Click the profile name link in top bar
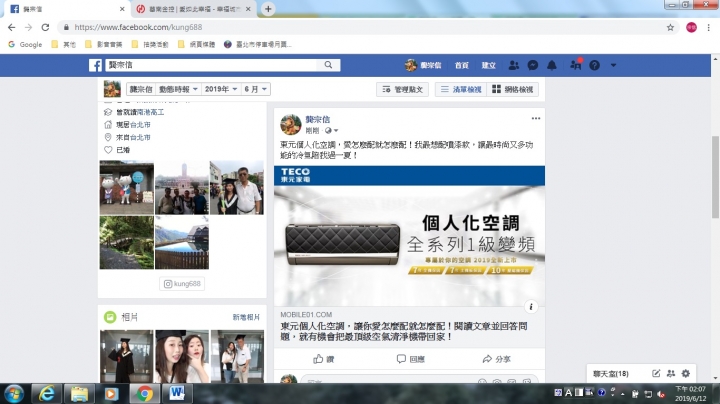Screen dimensions: 720x404 [423, 65]
